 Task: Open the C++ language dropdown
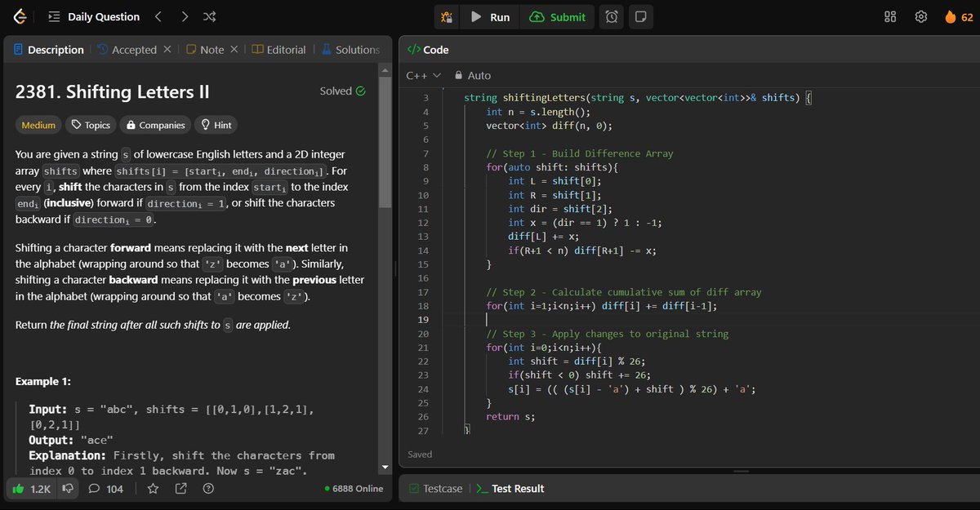click(x=423, y=75)
